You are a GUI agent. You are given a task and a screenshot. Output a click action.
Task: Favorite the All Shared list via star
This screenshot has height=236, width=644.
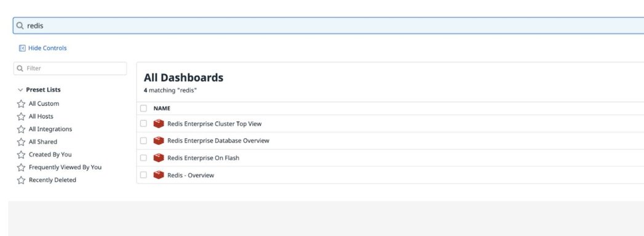21,142
